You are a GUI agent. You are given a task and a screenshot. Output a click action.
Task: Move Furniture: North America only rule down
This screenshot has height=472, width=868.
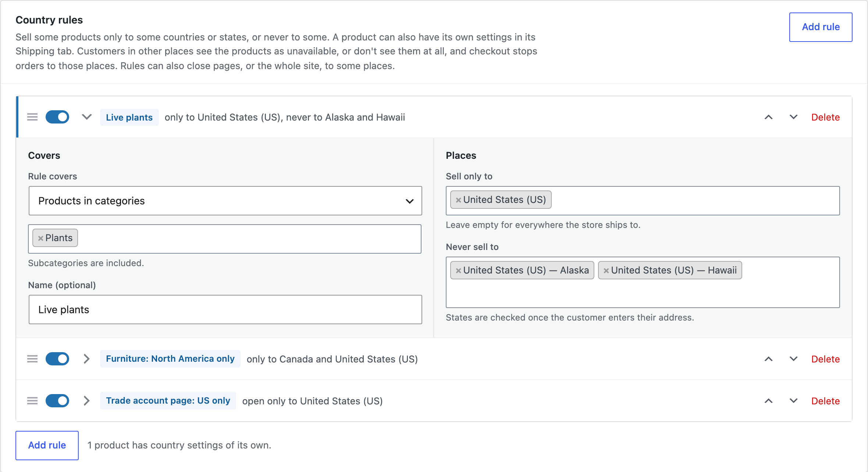(793, 359)
